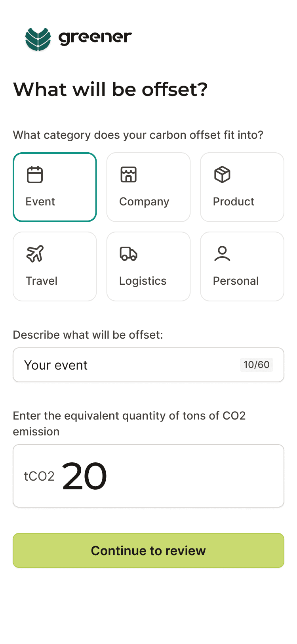Select the Travel category label
This screenshot has height=644, width=297.
pos(42,281)
